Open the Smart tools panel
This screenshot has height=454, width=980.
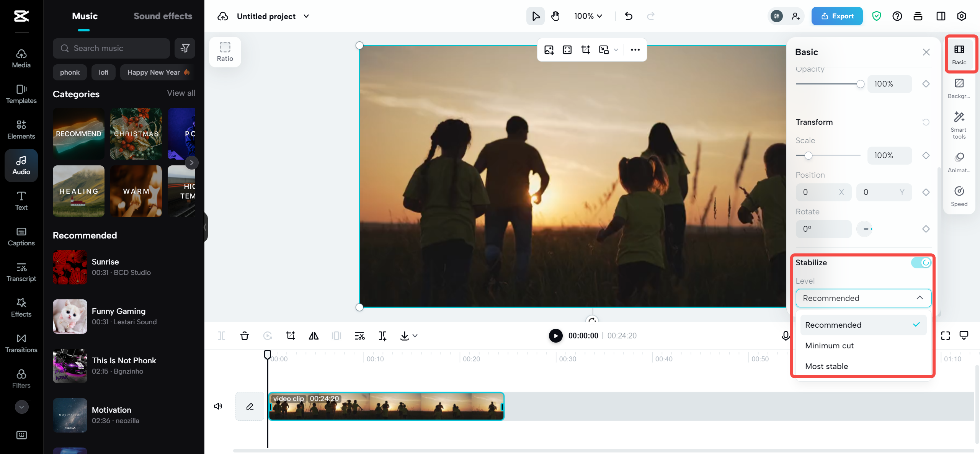tap(959, 125)
